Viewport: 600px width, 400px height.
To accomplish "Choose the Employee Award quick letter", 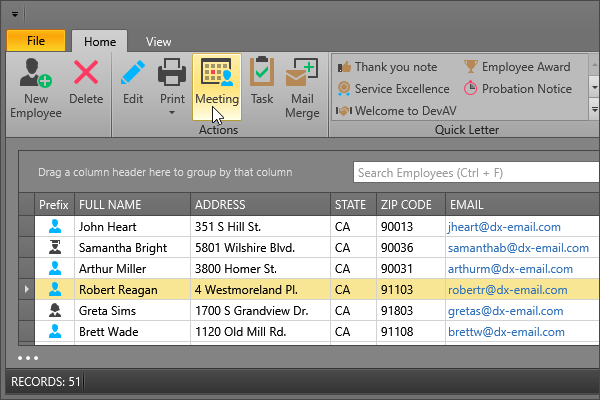I will (x=518, y=67).
